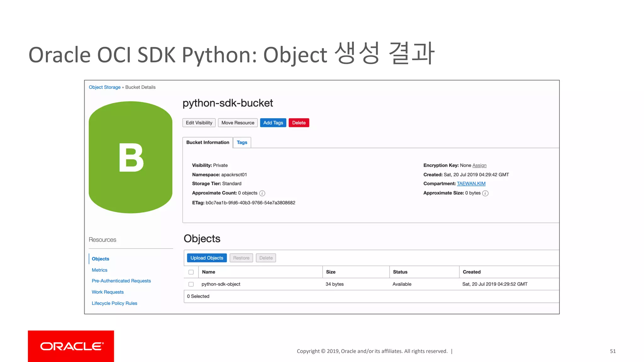Click info icon next to Approximate Count

(262, 193)
